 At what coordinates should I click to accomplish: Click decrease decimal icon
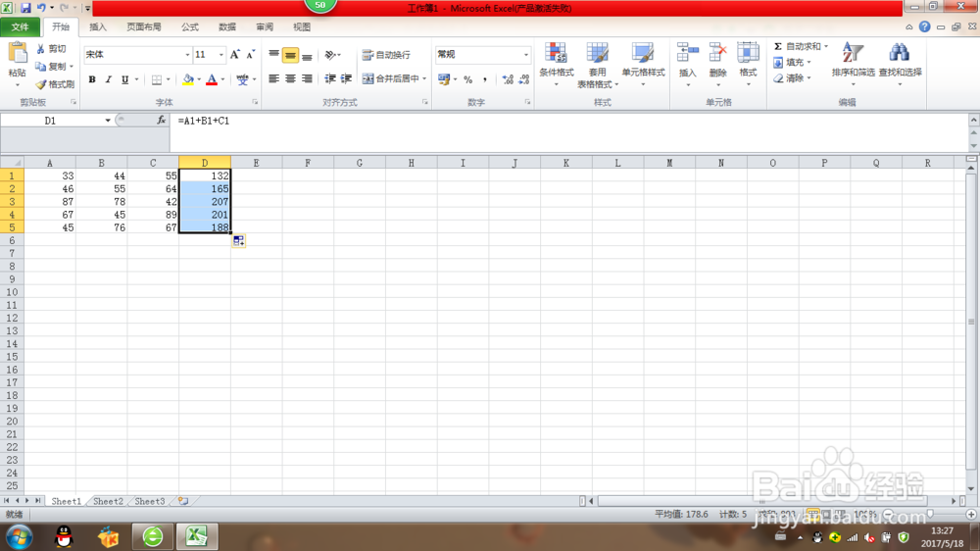click(523, 79)
